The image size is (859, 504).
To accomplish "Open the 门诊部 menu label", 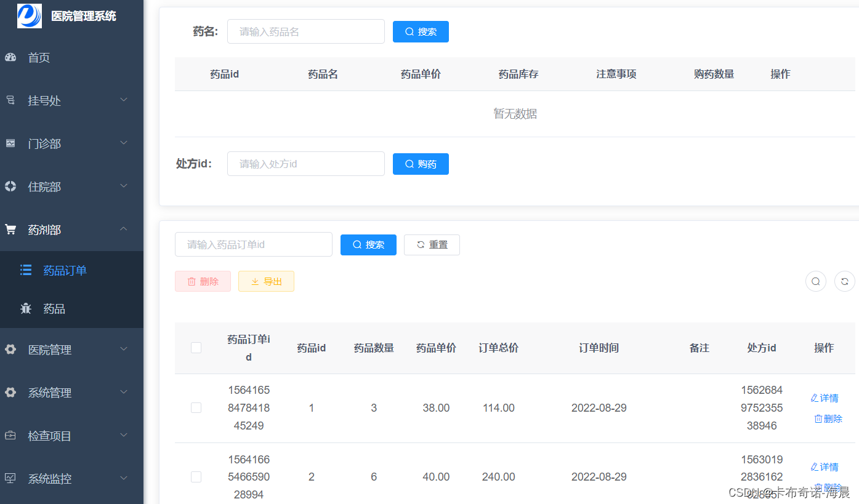I will [44, 144].
